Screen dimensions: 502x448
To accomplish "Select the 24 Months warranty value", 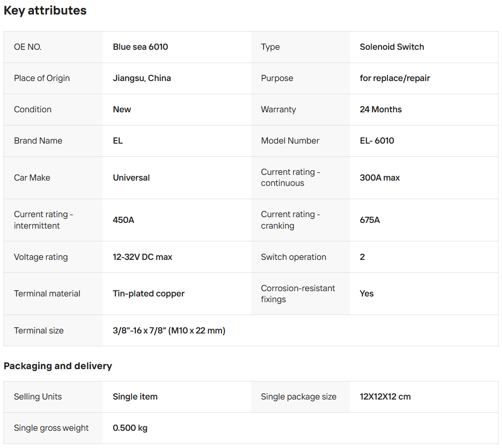I will tap(380, 109).
